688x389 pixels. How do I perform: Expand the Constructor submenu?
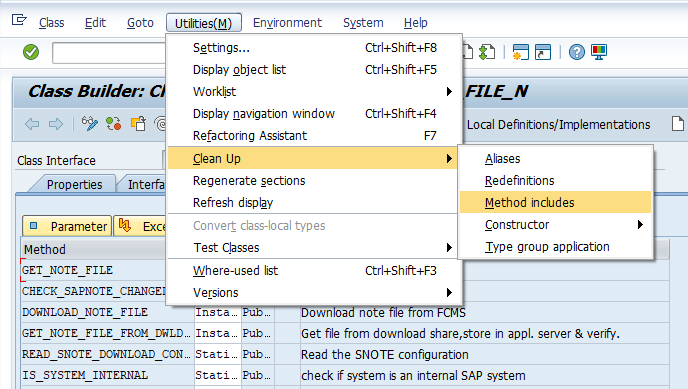pyautogui.click(x=555, y=225)
